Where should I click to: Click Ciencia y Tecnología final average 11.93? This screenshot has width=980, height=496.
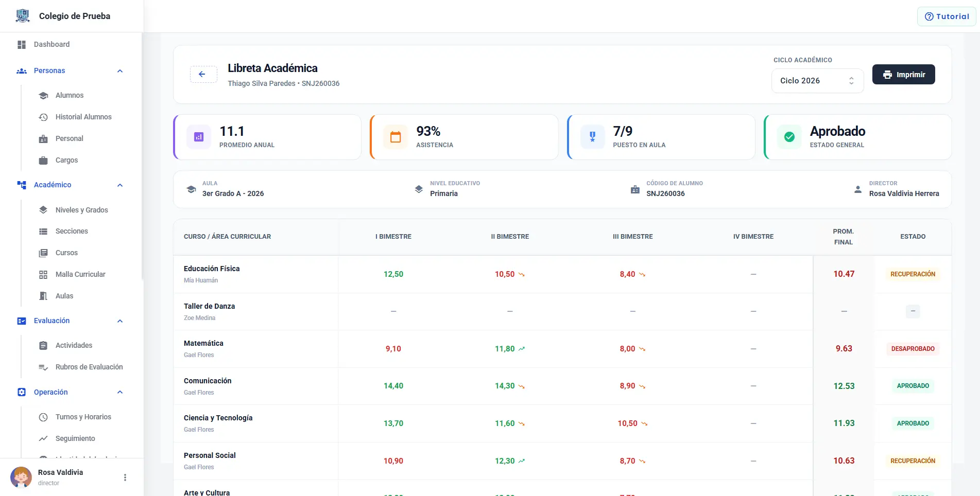[x=844, y=423]
